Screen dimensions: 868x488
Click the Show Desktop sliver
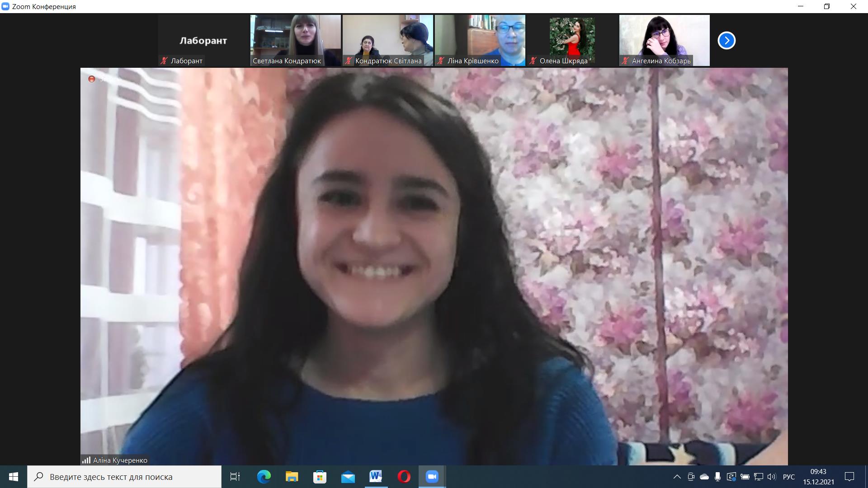[866, 477]
